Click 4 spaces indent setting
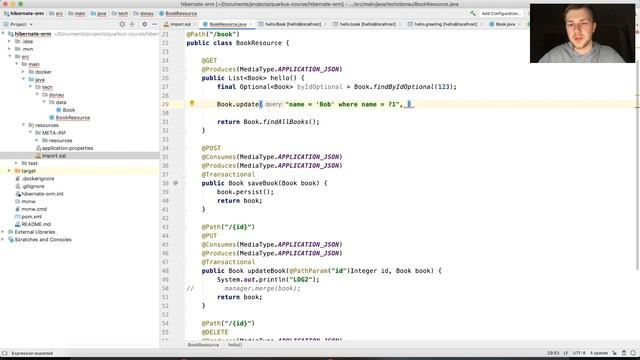The height and width of the screenshot is (360, 640). pyautogui.click(x=599, y=353)
